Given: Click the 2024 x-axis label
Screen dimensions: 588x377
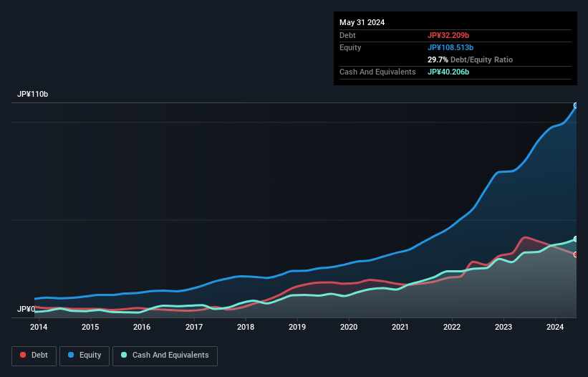Looking at the screenshot, I should point(555,327).
